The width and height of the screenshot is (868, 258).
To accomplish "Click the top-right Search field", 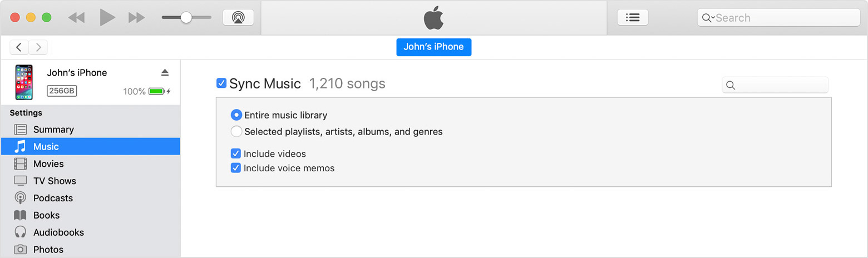I will (x=785, y=18).
